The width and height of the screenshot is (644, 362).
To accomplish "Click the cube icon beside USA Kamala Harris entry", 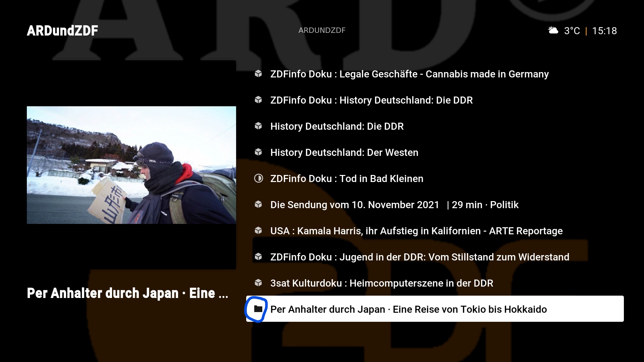I will point(258,231).
